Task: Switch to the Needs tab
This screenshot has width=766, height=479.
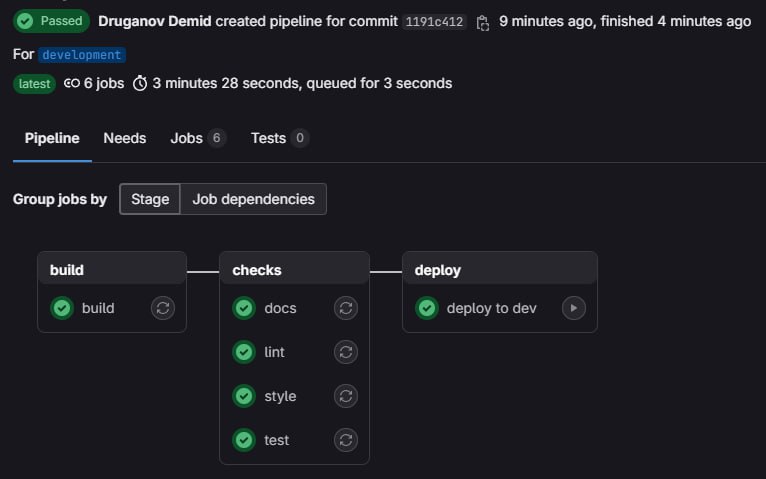Action: pos(125,138)
